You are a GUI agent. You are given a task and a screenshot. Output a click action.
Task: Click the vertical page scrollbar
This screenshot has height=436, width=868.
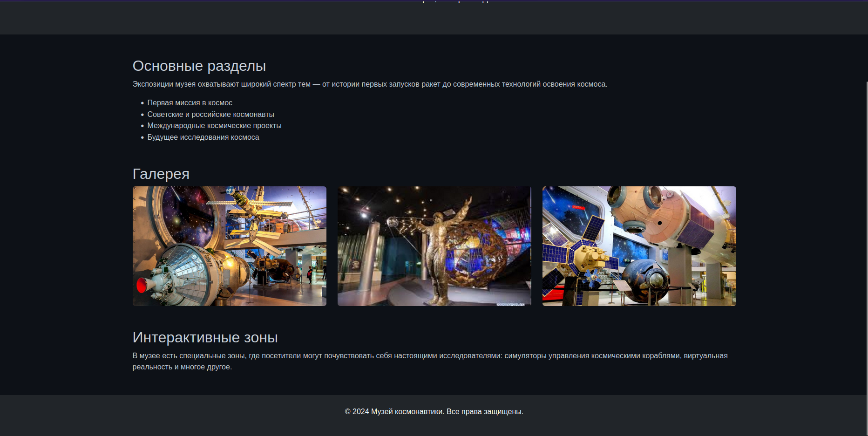pyautogui.click(x=866, y=233)
